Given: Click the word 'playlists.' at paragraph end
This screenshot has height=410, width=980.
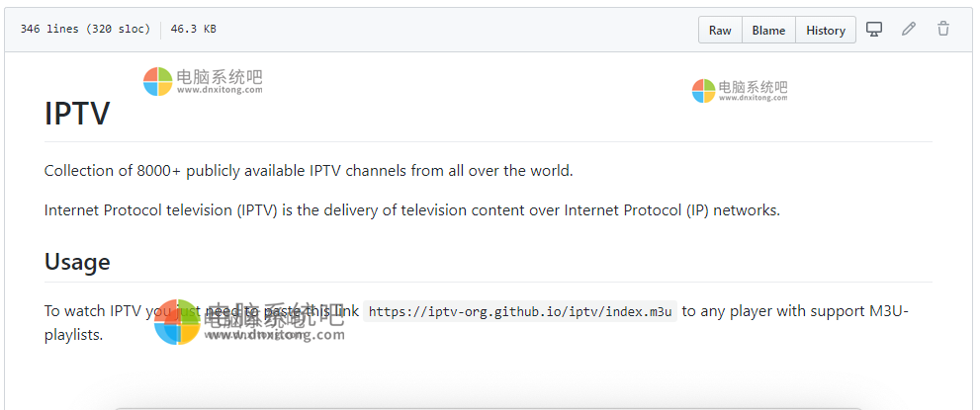Looking at the screenshot, I should [73, 335].
